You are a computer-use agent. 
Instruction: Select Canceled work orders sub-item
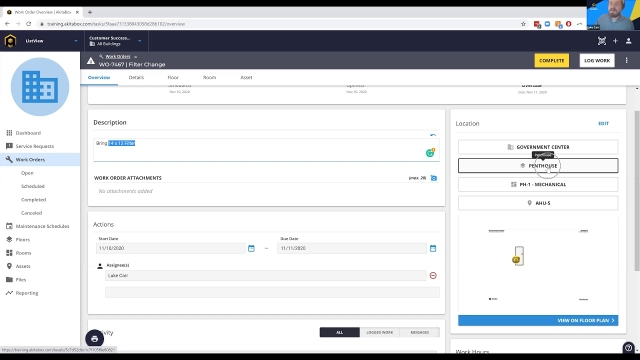click(31, 213)
